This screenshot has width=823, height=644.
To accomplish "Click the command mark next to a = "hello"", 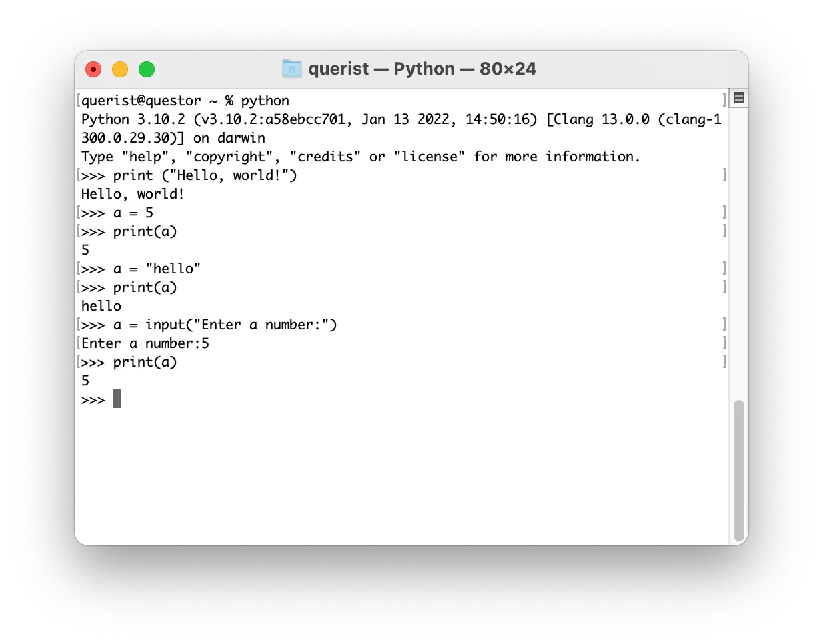I will coord(79,269).
